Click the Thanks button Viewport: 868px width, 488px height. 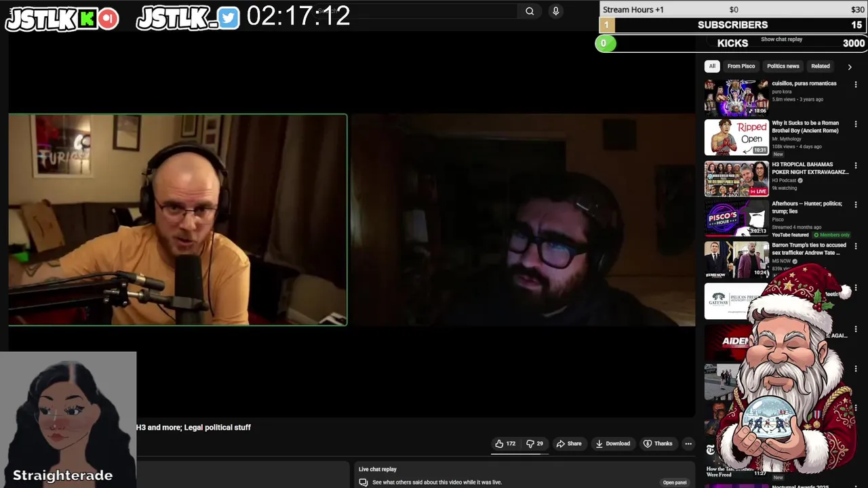click(x=658, y=443)
